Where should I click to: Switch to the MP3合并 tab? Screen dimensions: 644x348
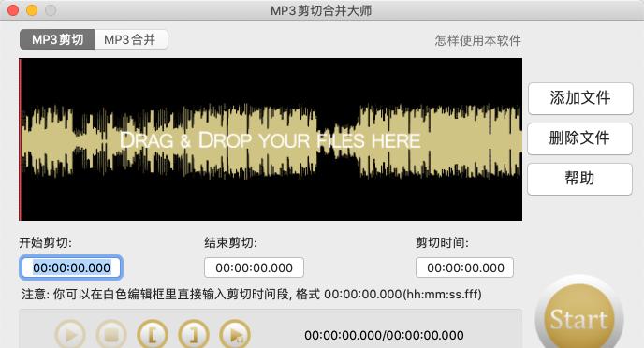[131, 39]
